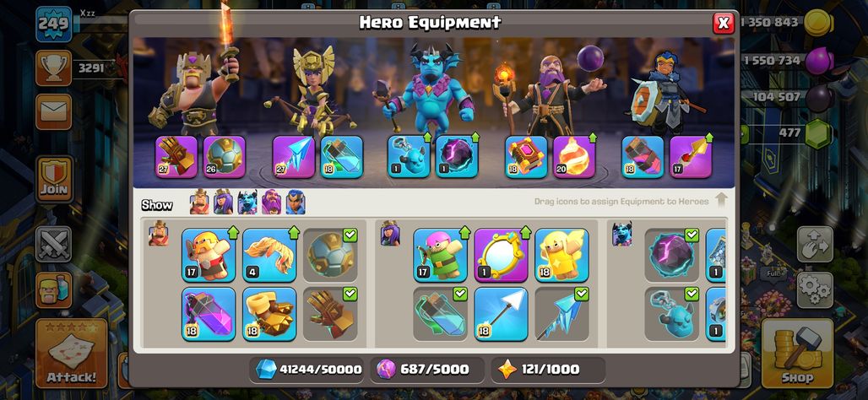Viewport: 868px width, 400px height.
Task: Select the Vampstache equipment level 4
Action: (269, 255)
